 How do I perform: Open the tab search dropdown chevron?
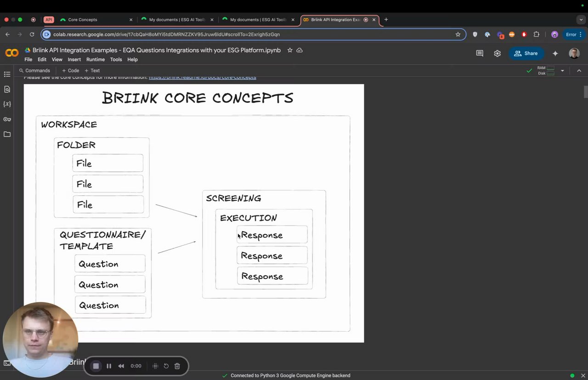tap(581, 20)
